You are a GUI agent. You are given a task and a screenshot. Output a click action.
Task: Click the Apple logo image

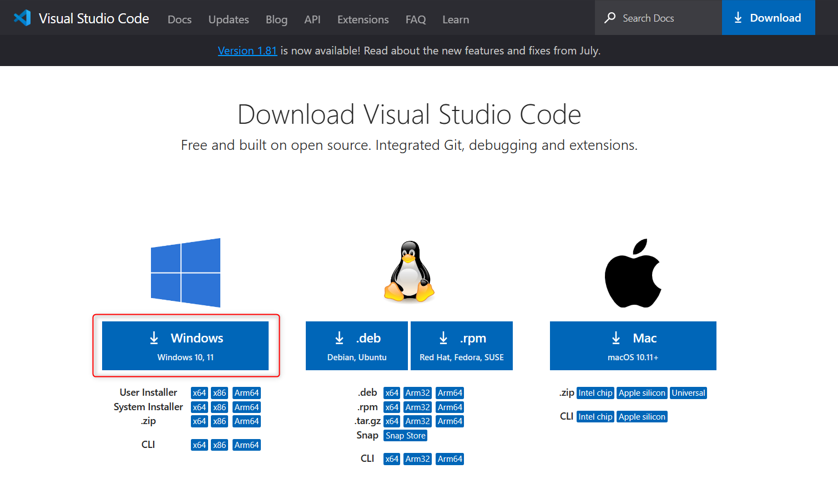(633, 273)
